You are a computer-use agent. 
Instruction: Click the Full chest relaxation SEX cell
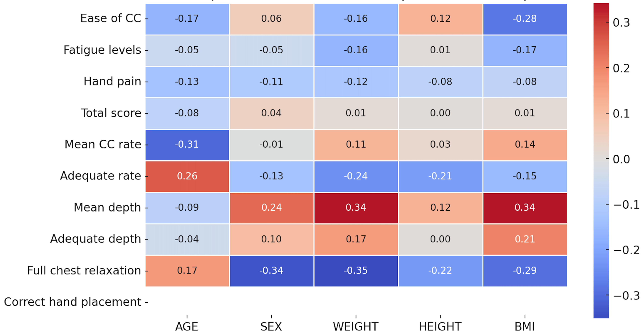click(271, 270)
